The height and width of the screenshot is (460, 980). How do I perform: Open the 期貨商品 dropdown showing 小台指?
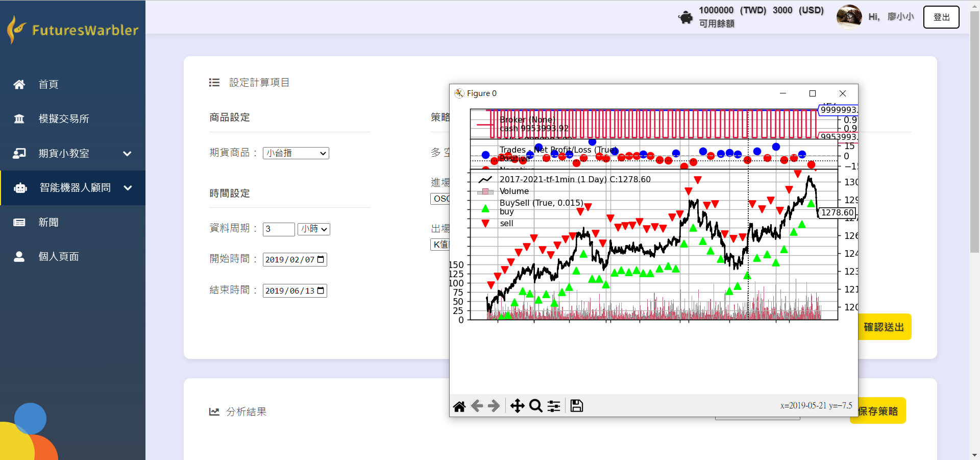(x=296, y=153)
